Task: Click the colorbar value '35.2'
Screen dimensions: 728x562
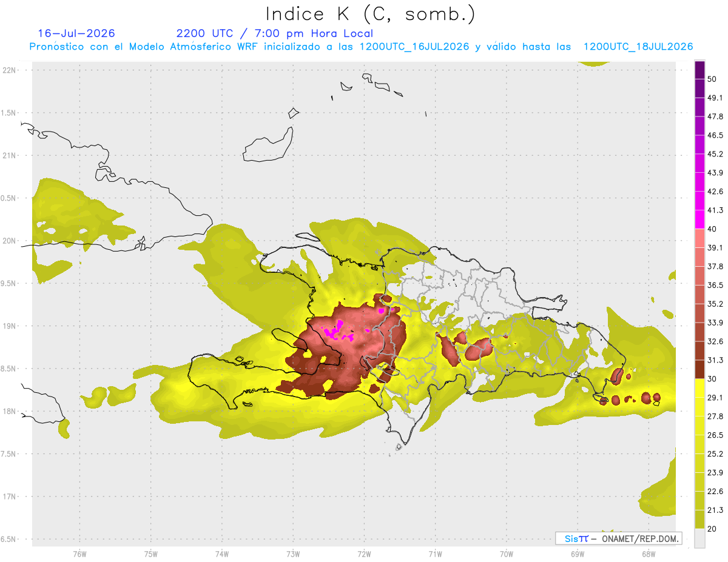Action: [715, 304]
